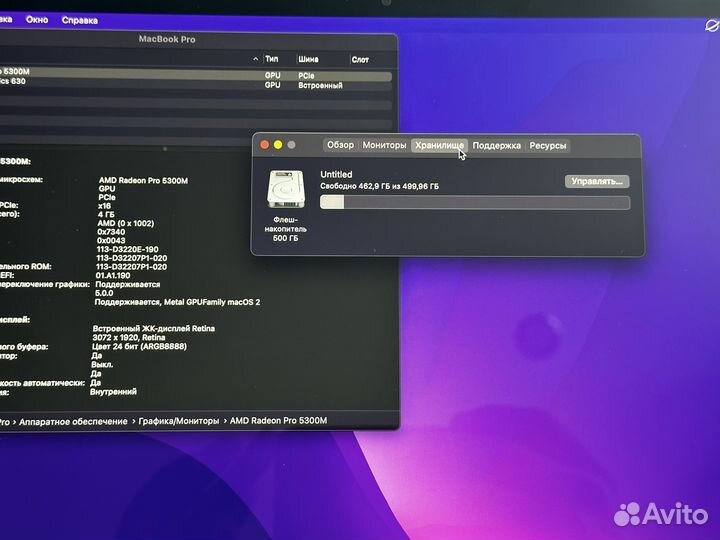This screenshot has height=540, width=720.
Task: Click the AMD (0 x 1002) vendor value
Action: [125, 223]
